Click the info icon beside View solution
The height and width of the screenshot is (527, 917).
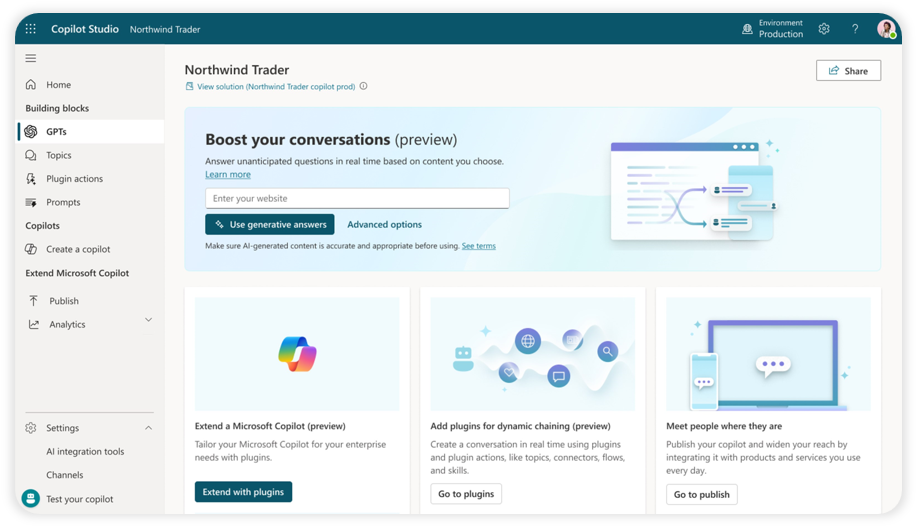click(x=364, y=87)
